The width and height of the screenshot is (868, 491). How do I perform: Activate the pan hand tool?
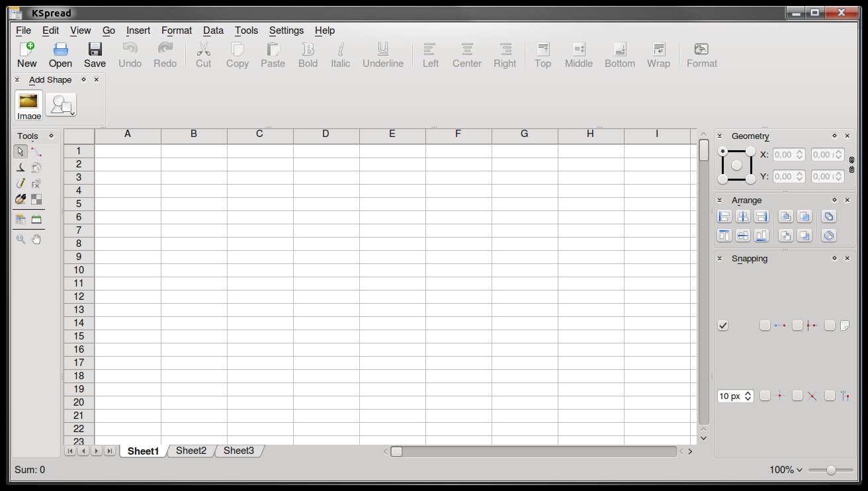tap(36, 239)
